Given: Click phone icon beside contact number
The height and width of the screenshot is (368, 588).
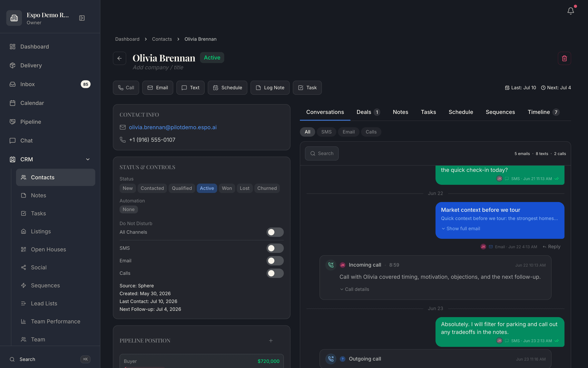Looking at the screenshot, I should [122, 140].
